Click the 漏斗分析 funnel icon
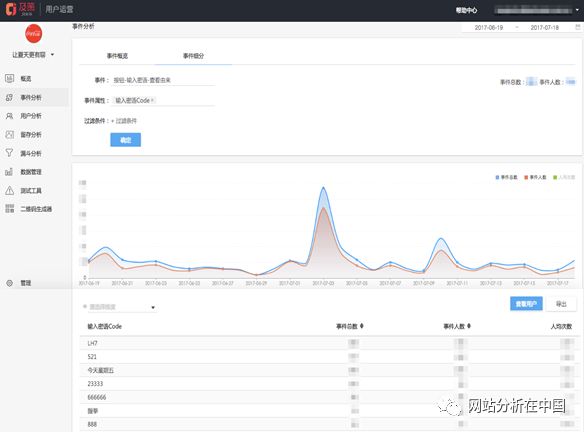Image resolution: width=584 pixels, height=432 pixels. [10, 153]
